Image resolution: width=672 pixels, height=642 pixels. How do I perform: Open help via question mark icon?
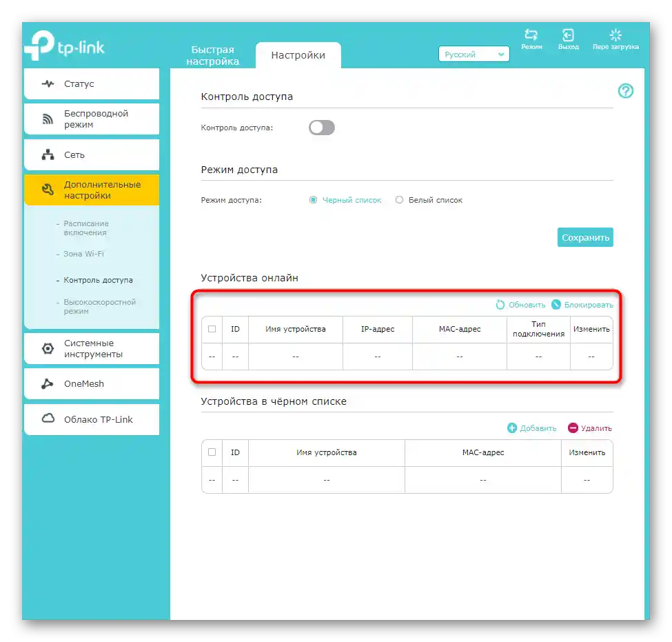pyautogui.click(x=625, y=91)
